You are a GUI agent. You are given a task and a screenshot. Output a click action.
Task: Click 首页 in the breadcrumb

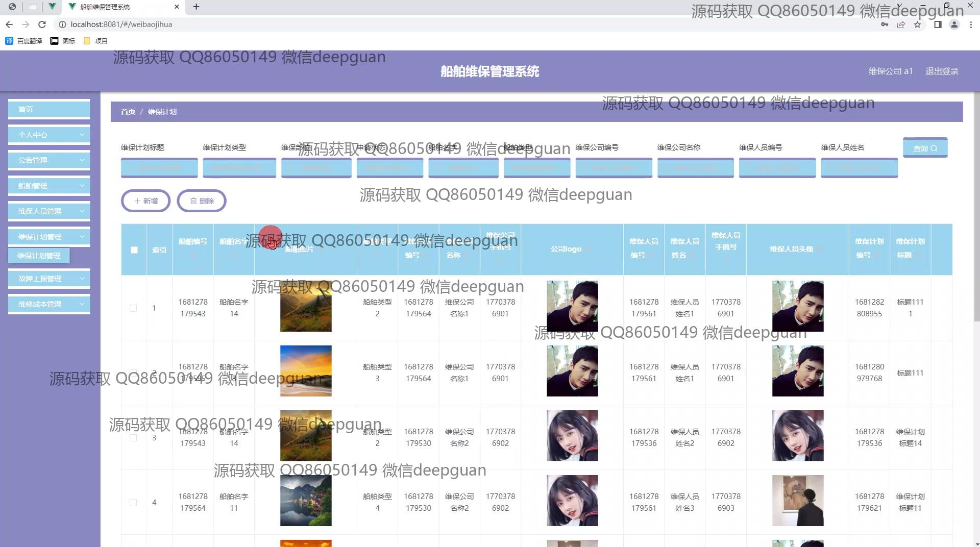pos(128,112)
